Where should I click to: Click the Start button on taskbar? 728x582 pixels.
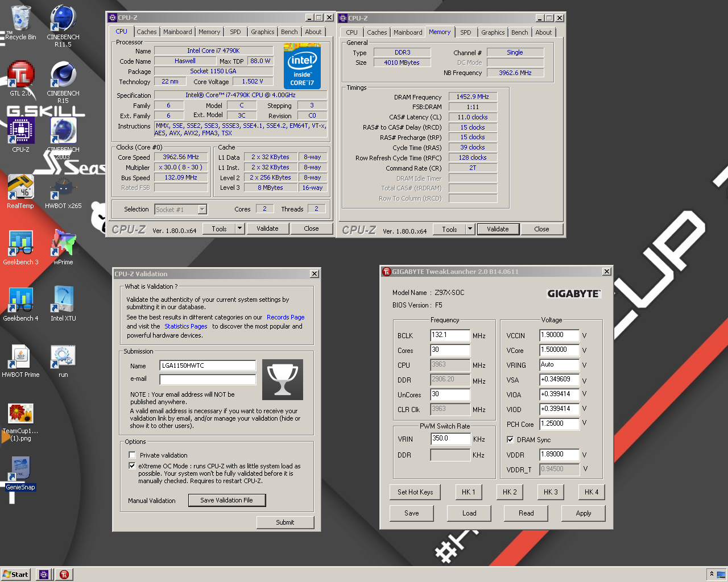(15, 574)
